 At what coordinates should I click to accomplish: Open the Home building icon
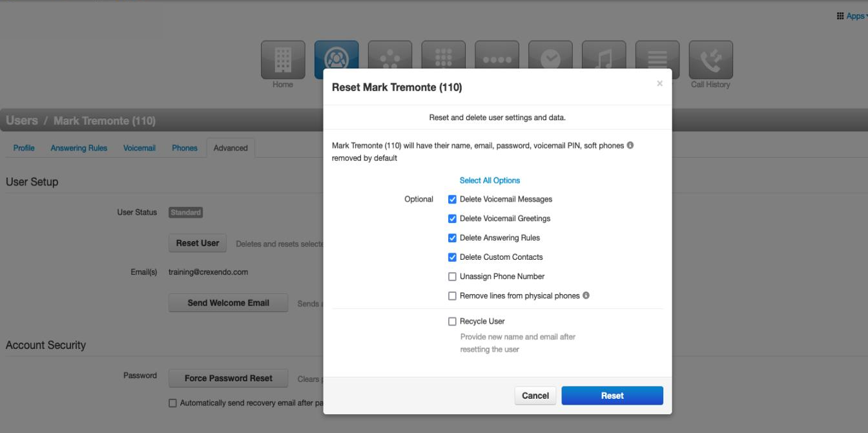[x=283, y=60]
